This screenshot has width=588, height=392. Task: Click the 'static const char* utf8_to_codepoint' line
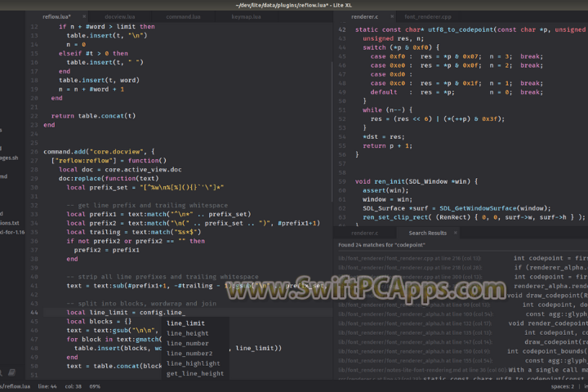470,29
